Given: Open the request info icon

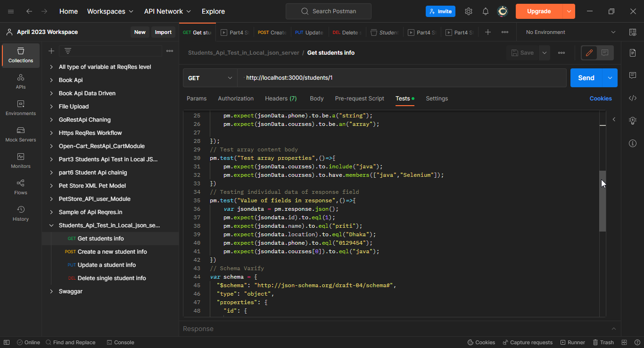Looking at the screenshot, I should pyautogui.click(x=633, y=143).
